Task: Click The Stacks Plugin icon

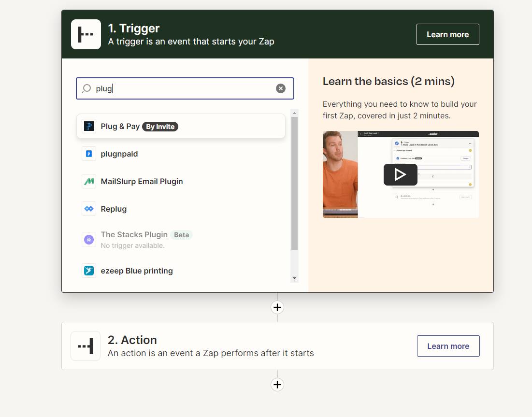Action: (x=89, y=239)
